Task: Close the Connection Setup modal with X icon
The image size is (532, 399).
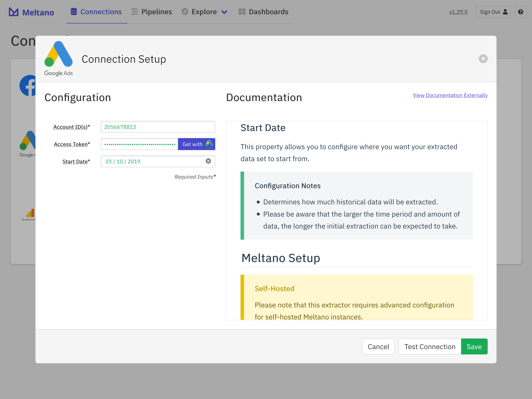Action: (x=483, y=59)
